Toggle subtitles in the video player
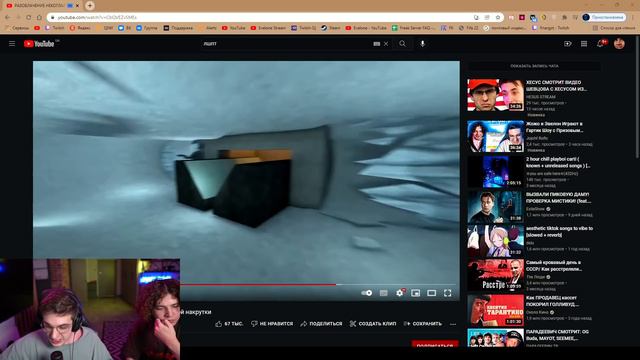The image size is (640, 360). click(x=383, y=293)
